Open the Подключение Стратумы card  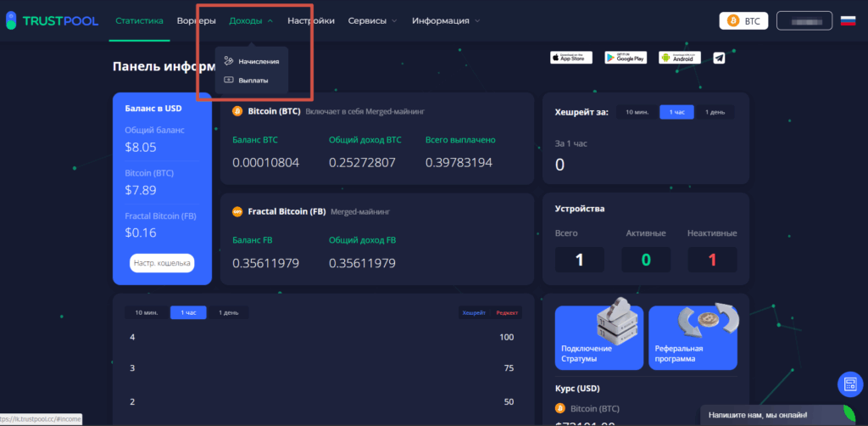tap(598, 339)
